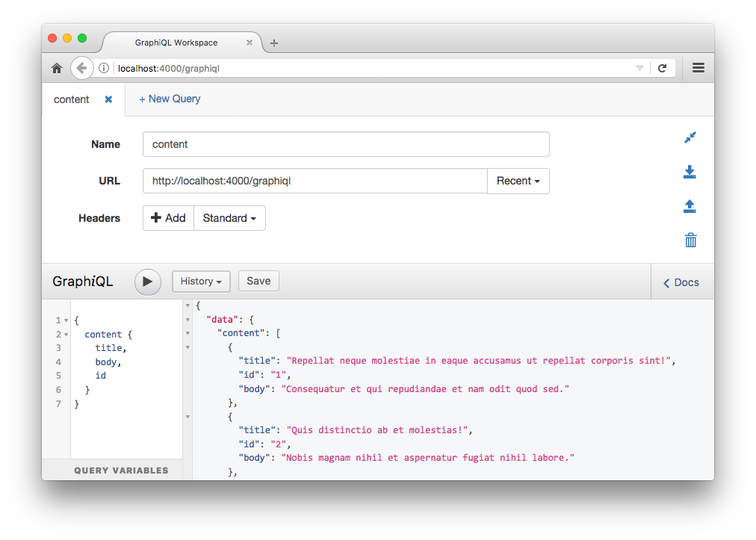Collapse the content block using the fold triangle

[x=66, y=334]
